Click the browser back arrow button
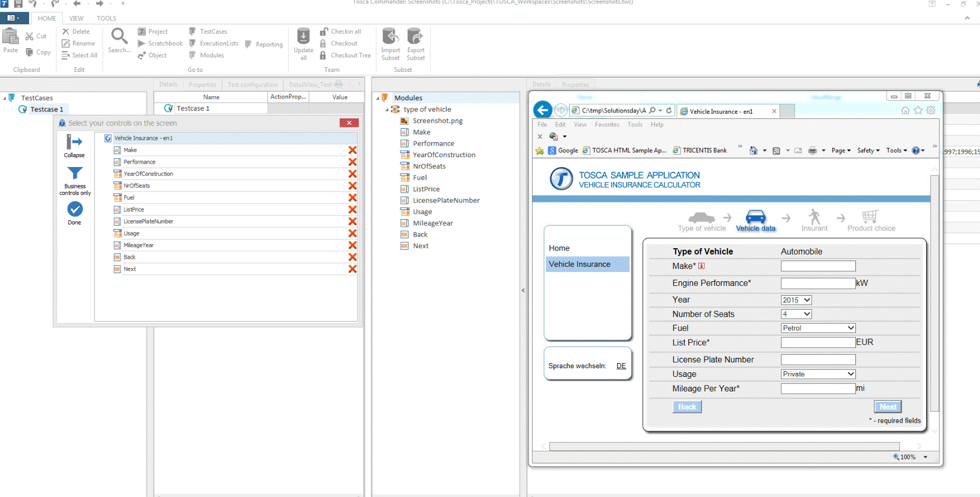Image resolution: width=980 pixels, height=497 pixels. (542, 110)
